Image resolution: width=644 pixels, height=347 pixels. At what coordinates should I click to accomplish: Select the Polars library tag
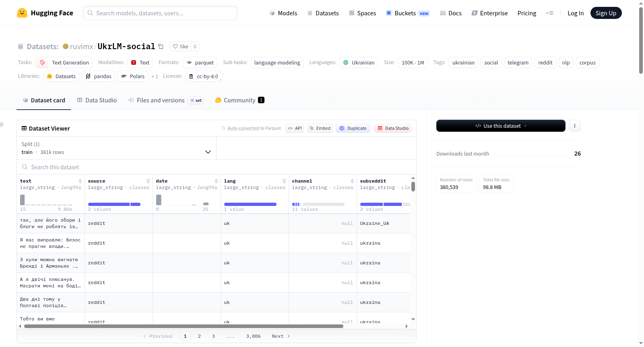pyautogui.click(x=133, y=76)
